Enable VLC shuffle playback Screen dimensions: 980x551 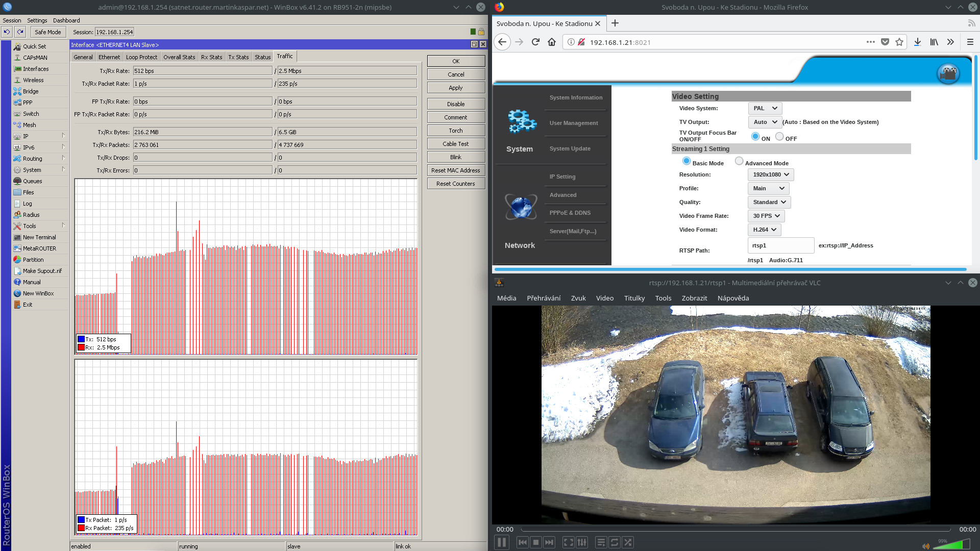628,542
